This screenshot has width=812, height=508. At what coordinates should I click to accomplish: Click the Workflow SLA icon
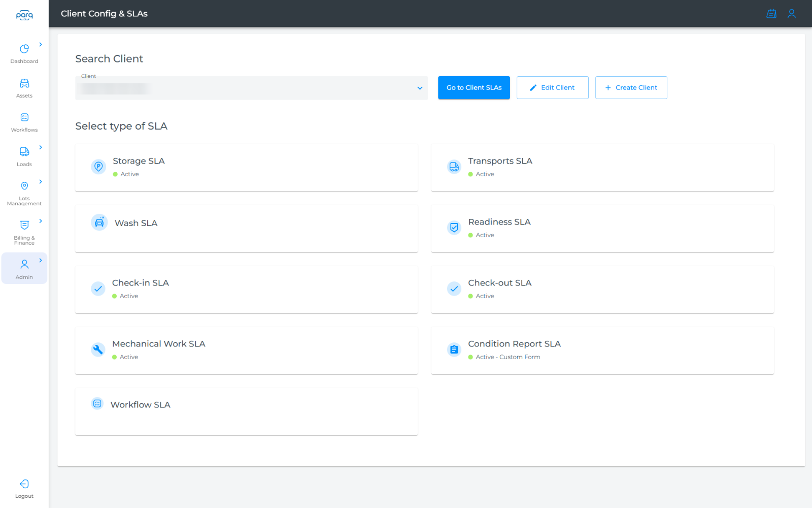tap(97, 403)
